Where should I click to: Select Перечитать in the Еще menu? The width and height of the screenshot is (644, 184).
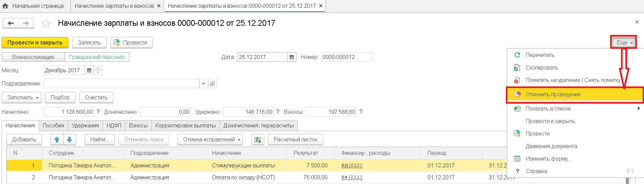[575, 55]
